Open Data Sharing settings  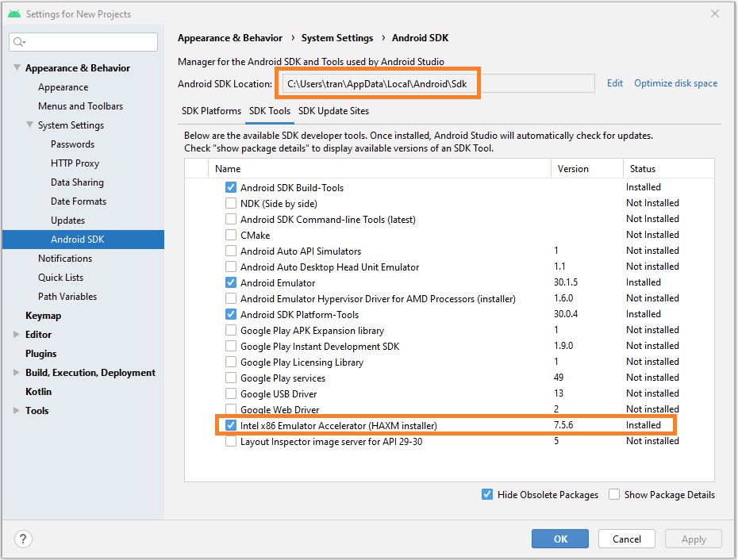tap(77, 182)
